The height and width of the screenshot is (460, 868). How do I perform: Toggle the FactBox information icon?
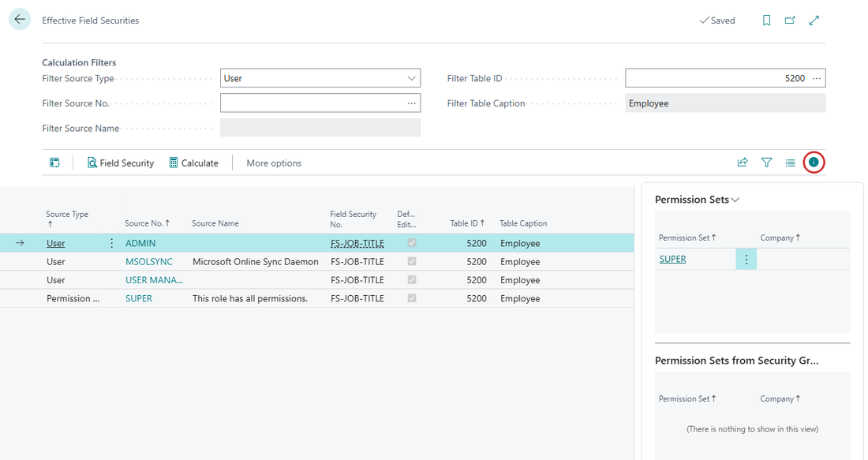tap(814, 163)
